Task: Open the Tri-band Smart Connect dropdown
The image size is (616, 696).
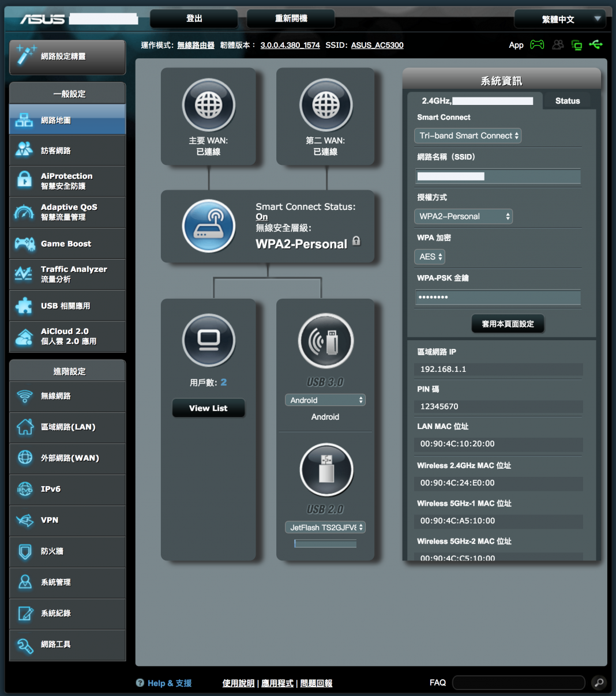Action: pyautogui.click(x=468, y=136)
